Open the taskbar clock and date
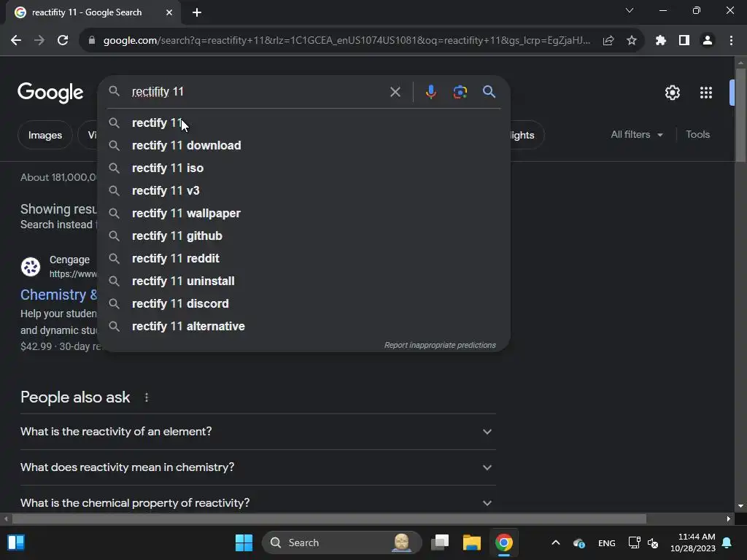Image resolution: width=747 pixels, height=560 pixels. [x=693, y=542]
